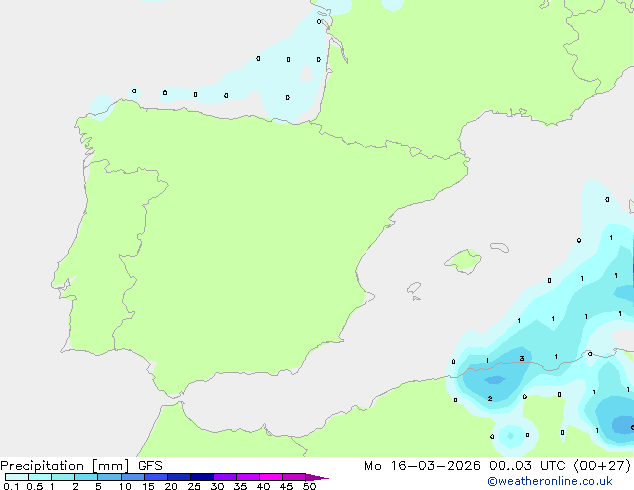The height and width of the screenshot is (490, 634).
Task: Pick the 45–50 mm legend swatch
Action: 294,477
